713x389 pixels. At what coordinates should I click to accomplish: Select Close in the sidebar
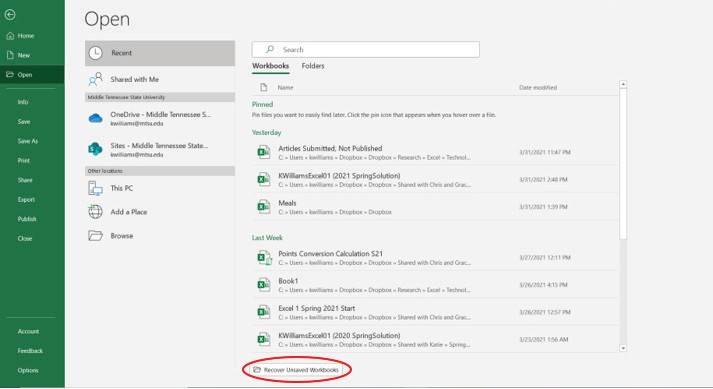pos(25,238)
